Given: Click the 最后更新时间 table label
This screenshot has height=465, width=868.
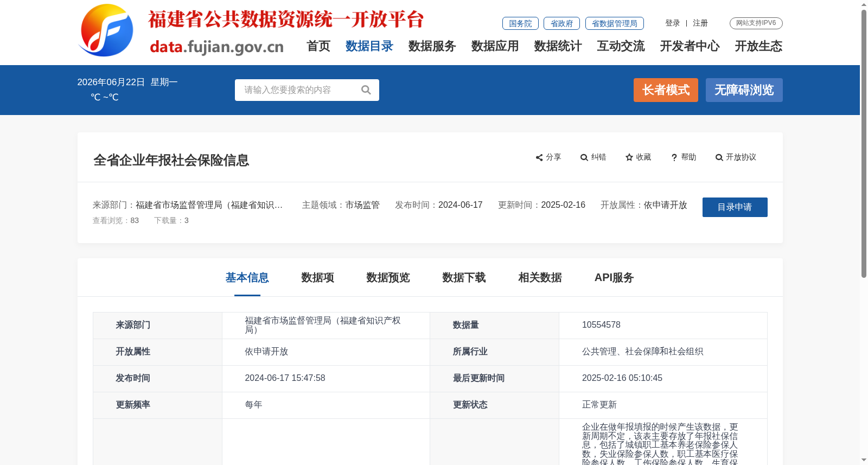Looking at the screenshot, I should pyautogui.click(x=478, y=378).
